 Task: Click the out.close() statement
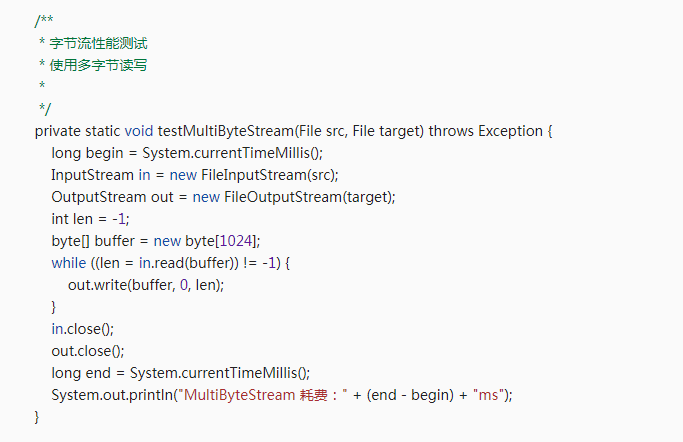(x=88, y=350)
